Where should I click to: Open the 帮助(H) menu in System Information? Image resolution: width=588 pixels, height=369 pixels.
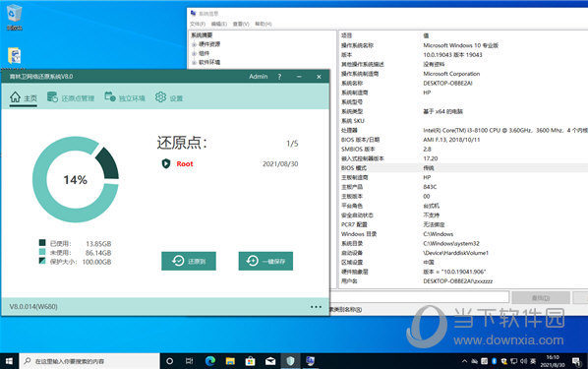264,24
